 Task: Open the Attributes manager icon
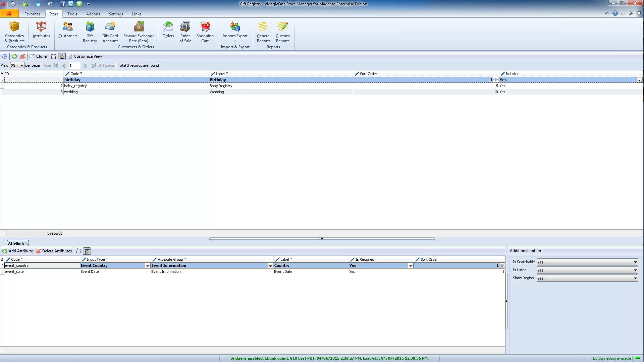pos(41,30)
